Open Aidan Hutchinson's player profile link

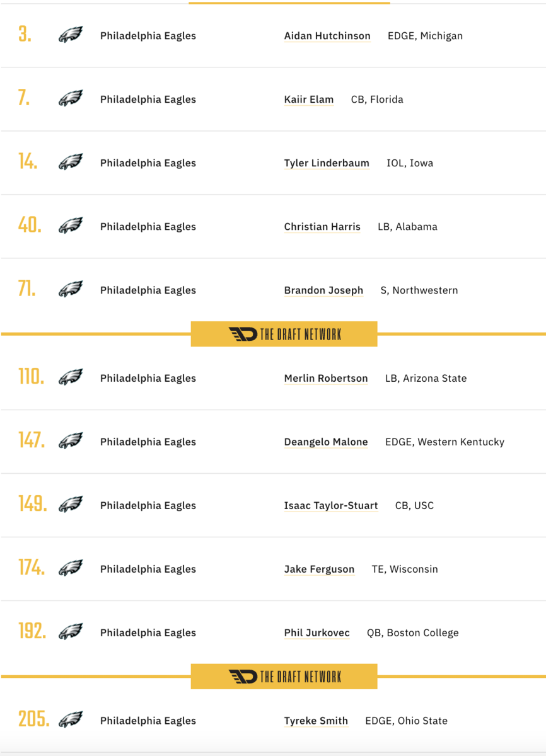tap(327, 36)
